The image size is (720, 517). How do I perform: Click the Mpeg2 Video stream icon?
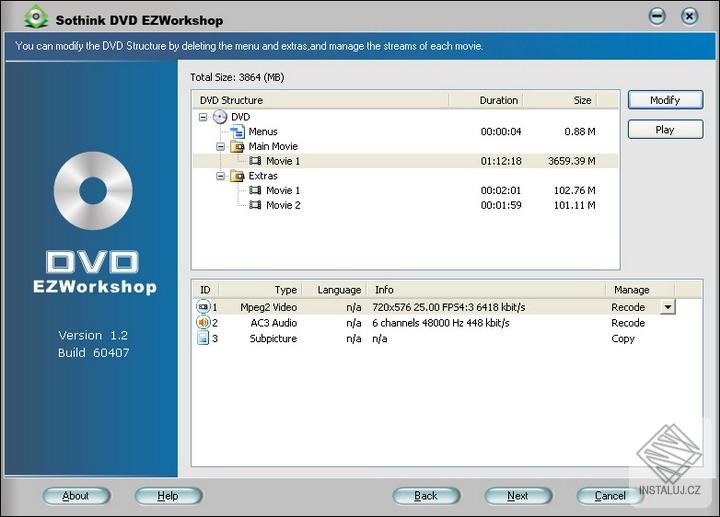point(203,307)
